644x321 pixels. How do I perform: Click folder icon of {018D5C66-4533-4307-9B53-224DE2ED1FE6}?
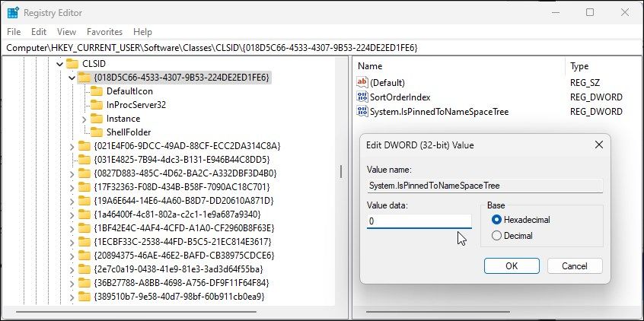(x=84, y=77)
